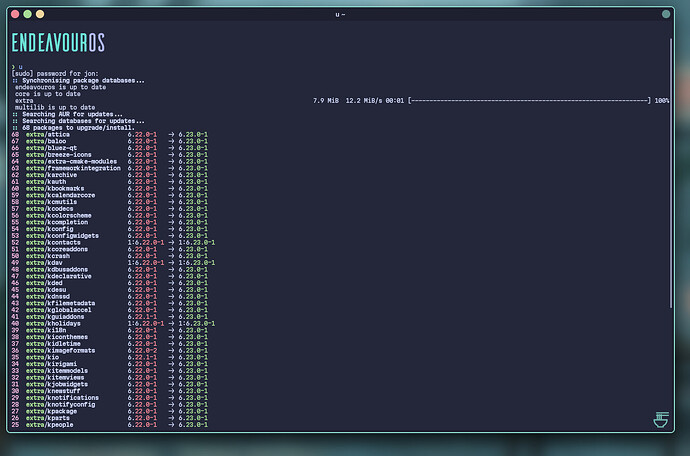Click 'core is up to date' line
This screenshot has width=690, height=456.
point(48,94)
